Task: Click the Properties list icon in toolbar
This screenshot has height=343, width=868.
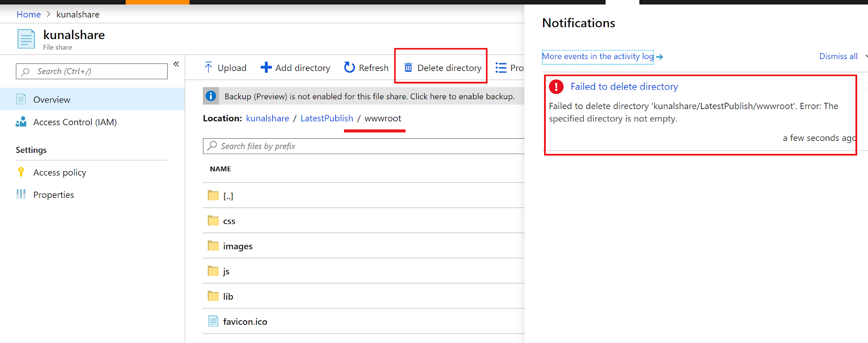Action: tap(501, 68)
